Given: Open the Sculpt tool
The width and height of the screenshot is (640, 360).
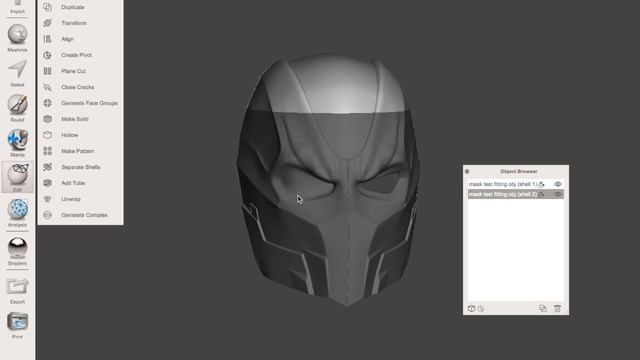Looking at the screenshot, I should coord(18,108).
